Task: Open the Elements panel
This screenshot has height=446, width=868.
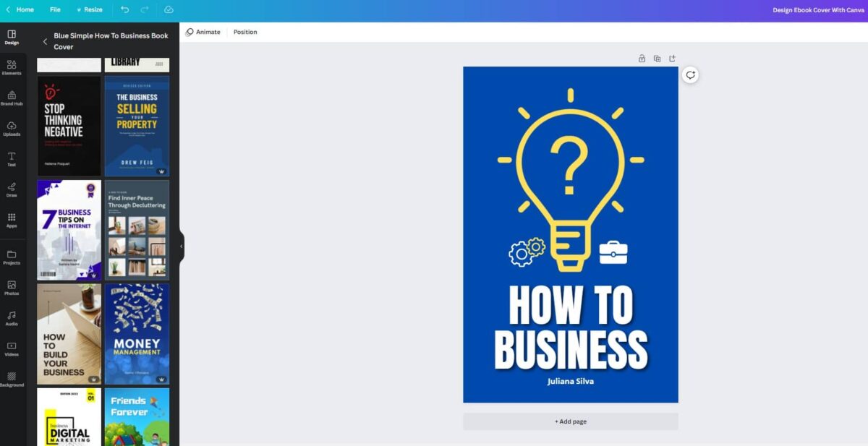Action: tap(12, 67)
